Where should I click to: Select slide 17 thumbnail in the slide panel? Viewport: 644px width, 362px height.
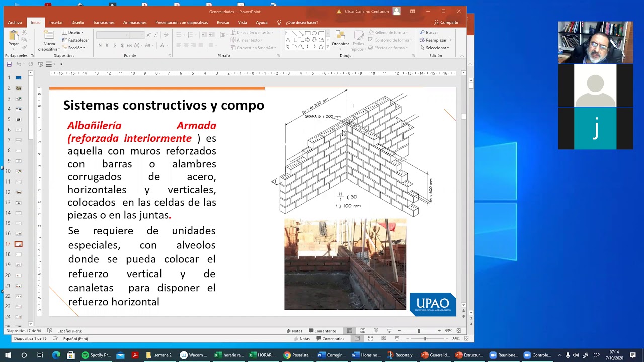pos(18,244)
